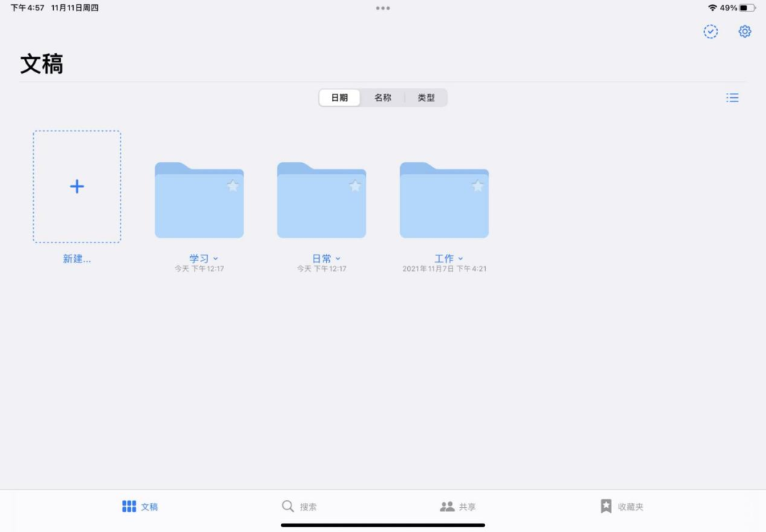The height and width of the screenshot is (532, 766).
Task: Open the settings gear icon
Action: pyautogui.click(x=744, y=31)
